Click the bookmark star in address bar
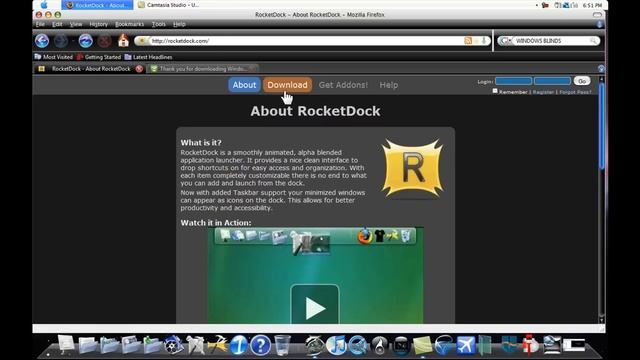 click(x=476, y=40)
